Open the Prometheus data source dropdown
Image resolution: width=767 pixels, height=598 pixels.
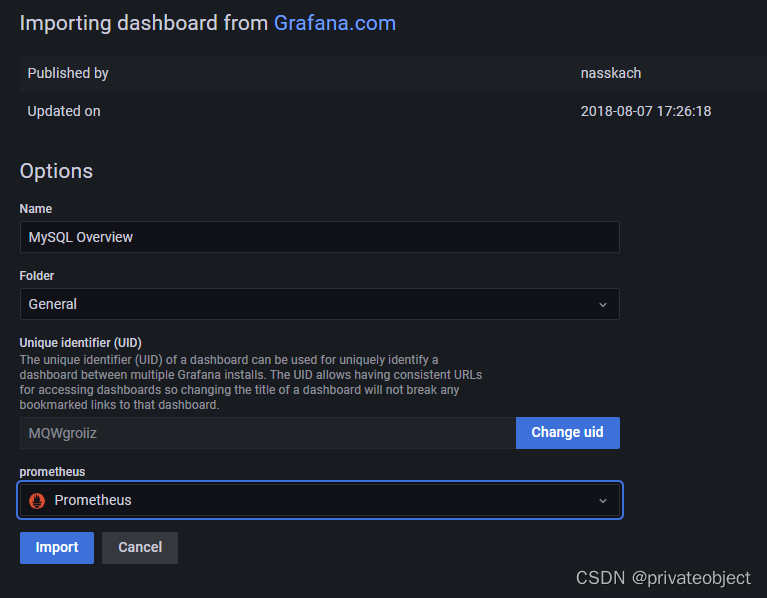pyautogui.click(x=319, y=500)
